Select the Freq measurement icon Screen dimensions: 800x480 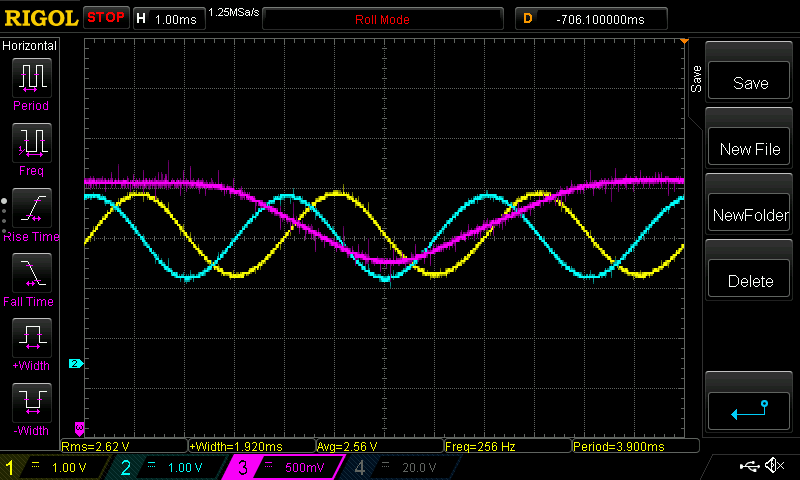click(x=32, y=142)
